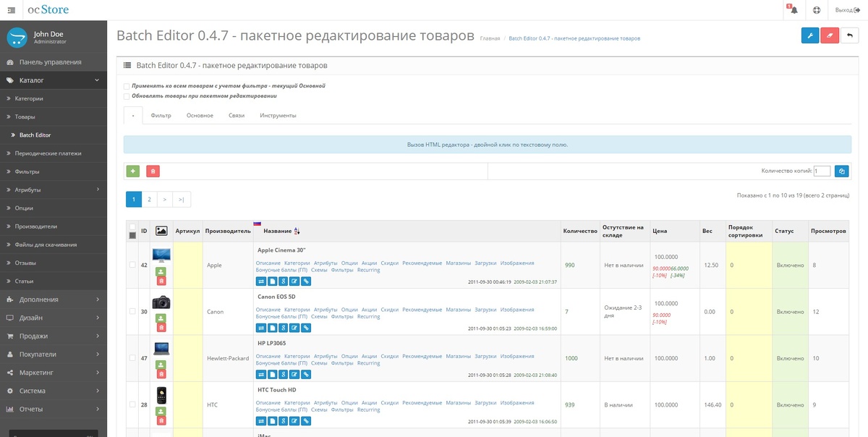Click the arrows icon under Apple Cinema 30"
Screen dimensions: 868x437
(x=261, y=281)
